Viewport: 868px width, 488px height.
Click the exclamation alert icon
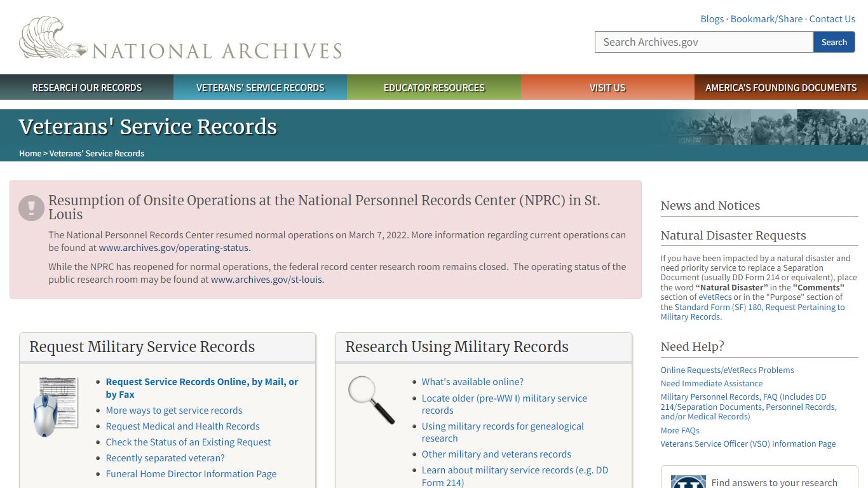[31, 208]
